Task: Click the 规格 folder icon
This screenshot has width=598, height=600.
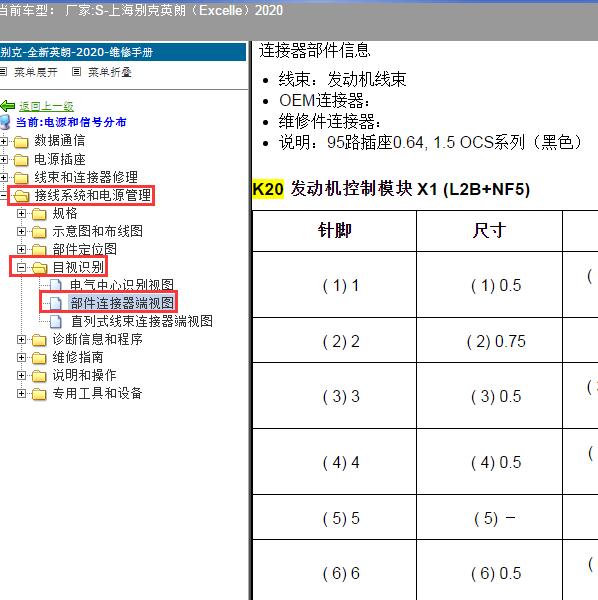Action: point(39,214)
